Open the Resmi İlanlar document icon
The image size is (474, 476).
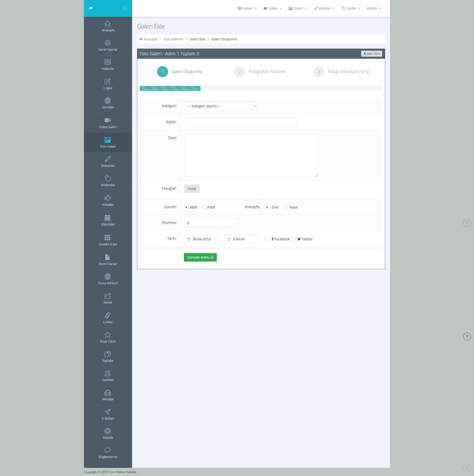click(x=107, y=257)
